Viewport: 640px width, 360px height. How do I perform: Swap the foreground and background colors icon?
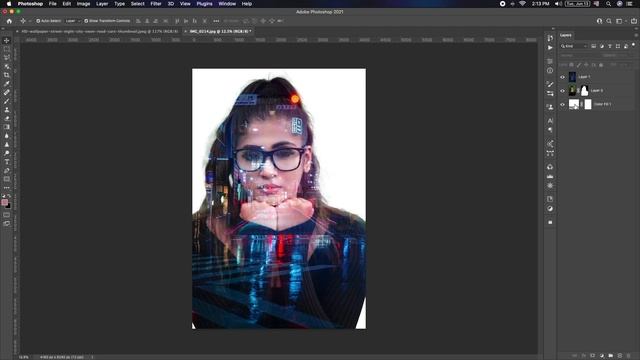tap(9, 196)
